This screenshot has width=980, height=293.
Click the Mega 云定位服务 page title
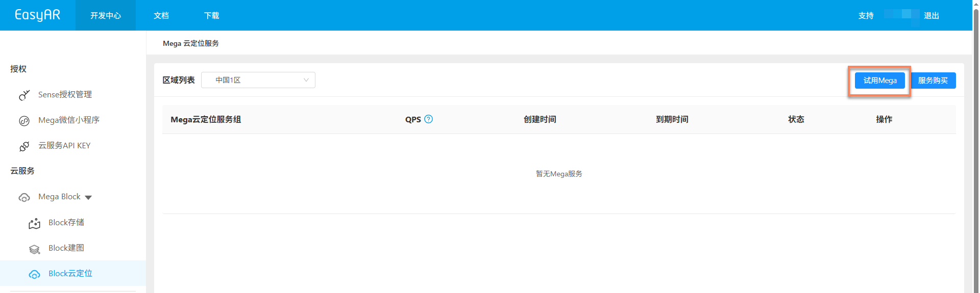coord(191,43)
